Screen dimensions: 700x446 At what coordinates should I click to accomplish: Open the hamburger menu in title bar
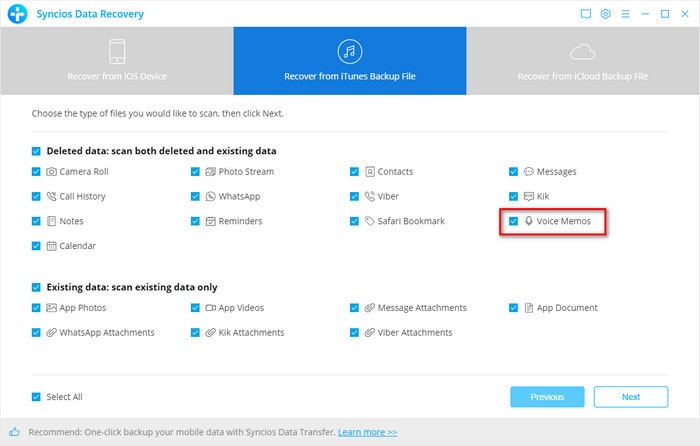point(625,14)
